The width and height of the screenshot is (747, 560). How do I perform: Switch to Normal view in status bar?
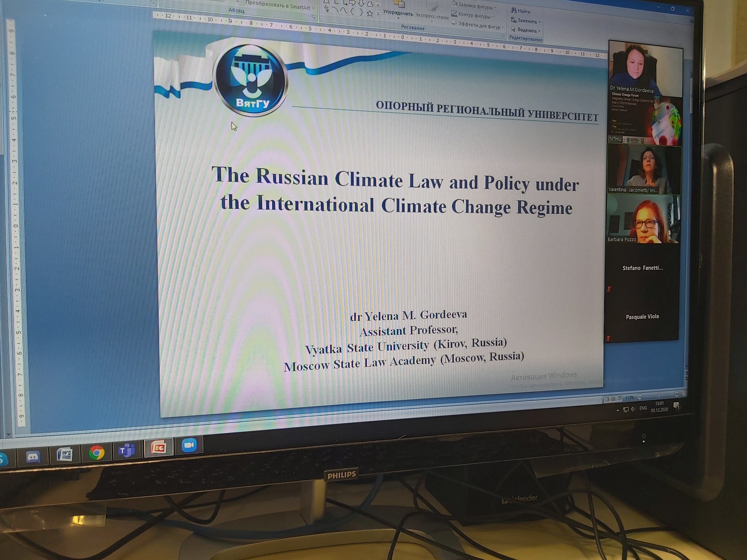click(607, 399)
